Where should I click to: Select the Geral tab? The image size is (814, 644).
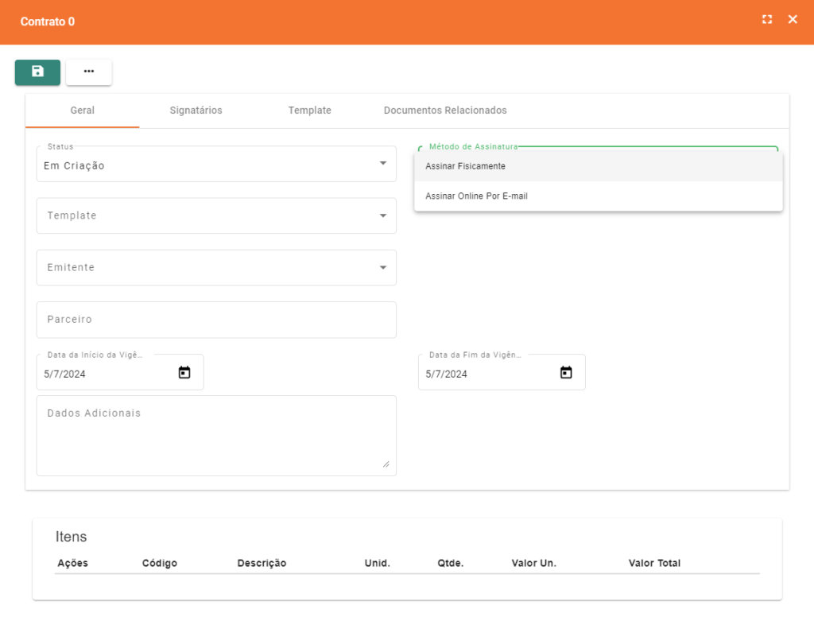[x=82, y=111]
